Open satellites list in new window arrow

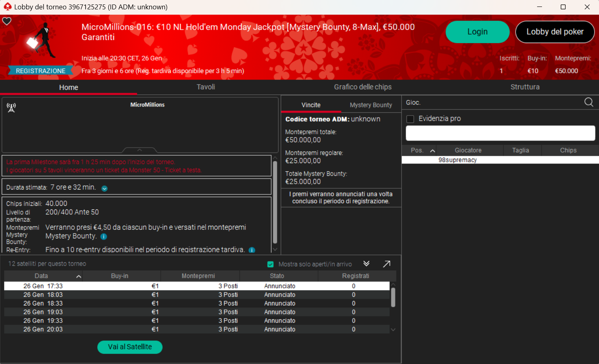(386, 264)
